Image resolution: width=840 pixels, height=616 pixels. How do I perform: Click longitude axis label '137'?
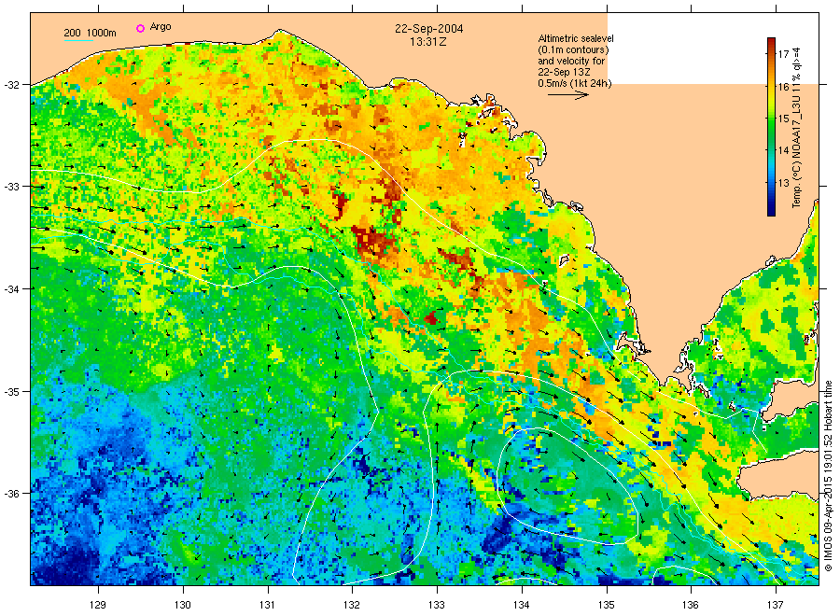(x=776, y=606)
